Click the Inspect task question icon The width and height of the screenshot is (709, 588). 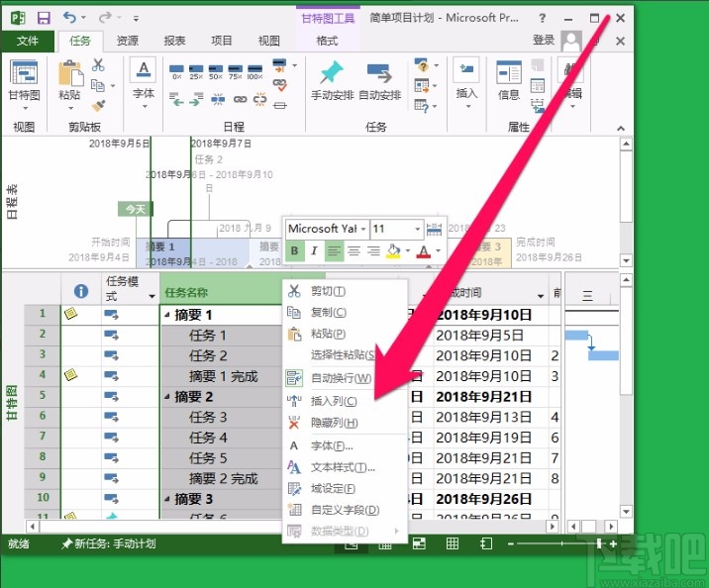pos(422,65)
